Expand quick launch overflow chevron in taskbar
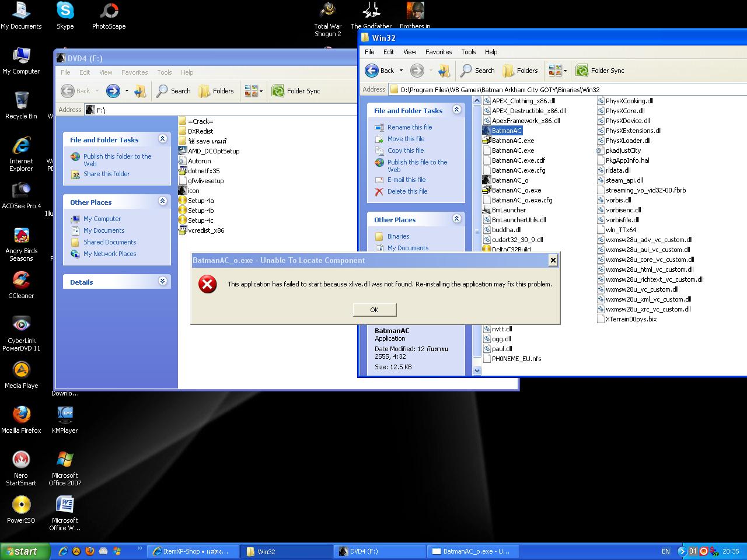 [139, 549]
